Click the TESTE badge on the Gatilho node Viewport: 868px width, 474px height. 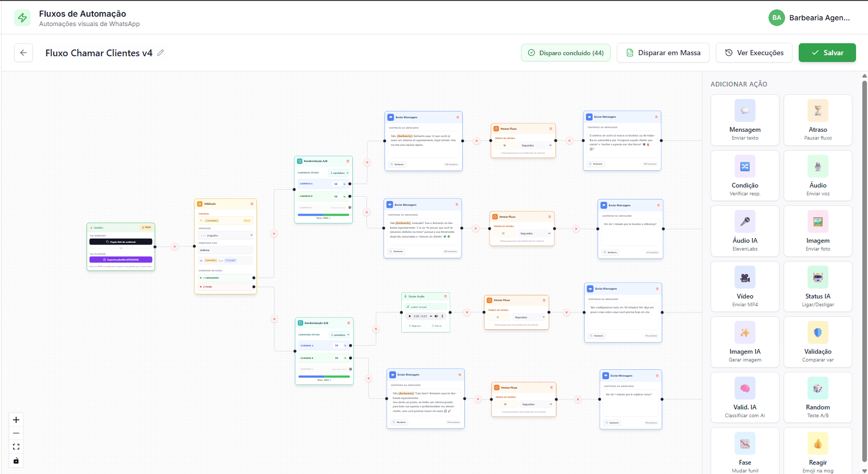pyautogui.click(x=147, y=228)
